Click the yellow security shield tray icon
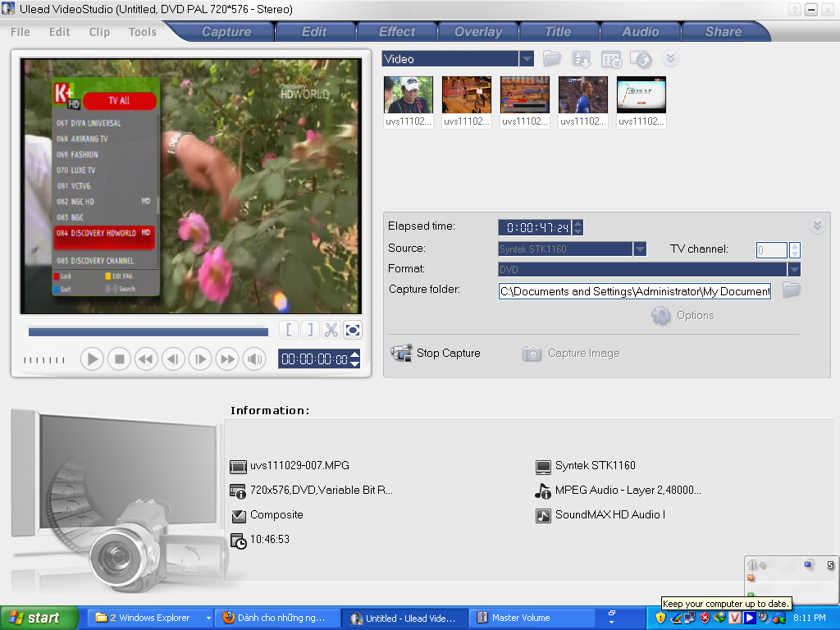840x630 pixels. [x=660, y=619]
